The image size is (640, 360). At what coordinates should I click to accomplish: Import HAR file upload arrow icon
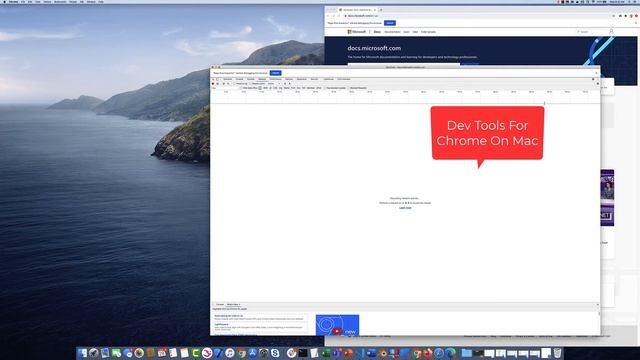click(285, 84)
